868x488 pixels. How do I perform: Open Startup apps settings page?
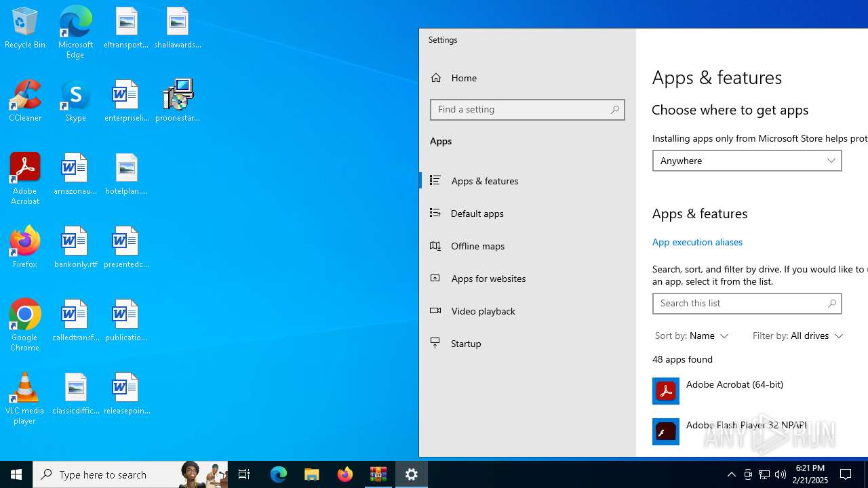point(528,343)
